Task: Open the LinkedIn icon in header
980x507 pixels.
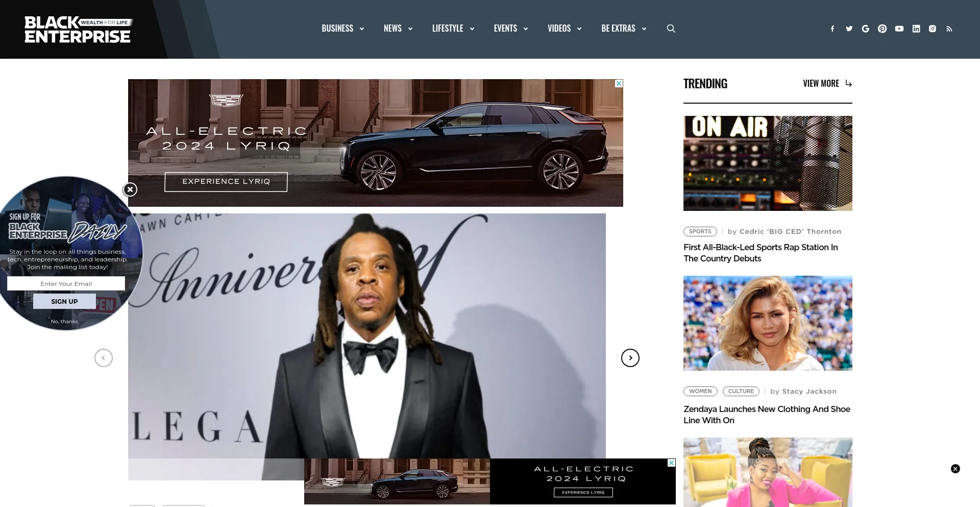Action: pyautogui.click(x=916, y=29)
